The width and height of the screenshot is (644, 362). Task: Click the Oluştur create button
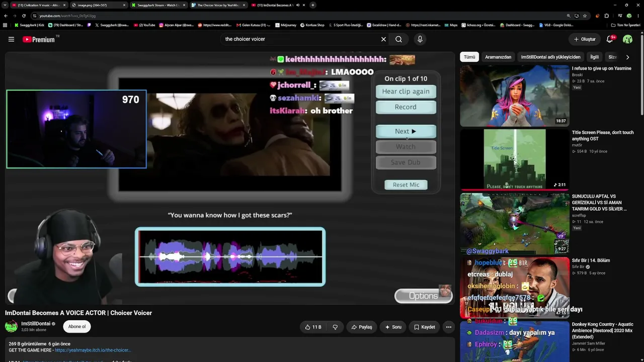[x=585, y=39]
